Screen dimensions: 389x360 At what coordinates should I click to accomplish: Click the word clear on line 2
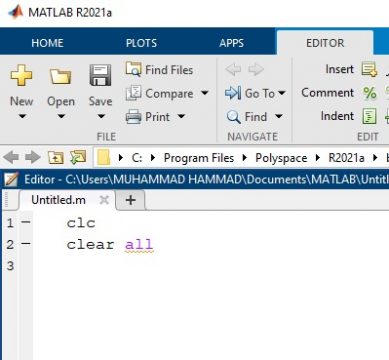pyautogui.click(x=90, y=244)
